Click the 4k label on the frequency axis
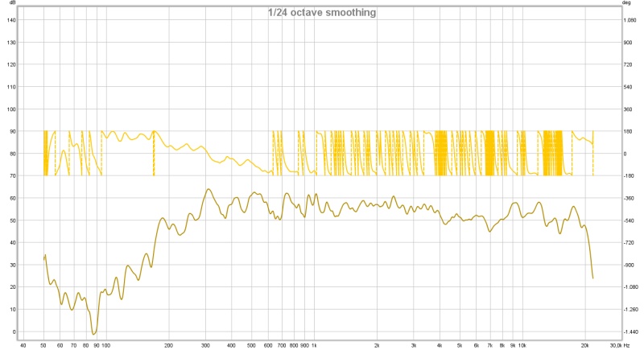 [440, 345]
